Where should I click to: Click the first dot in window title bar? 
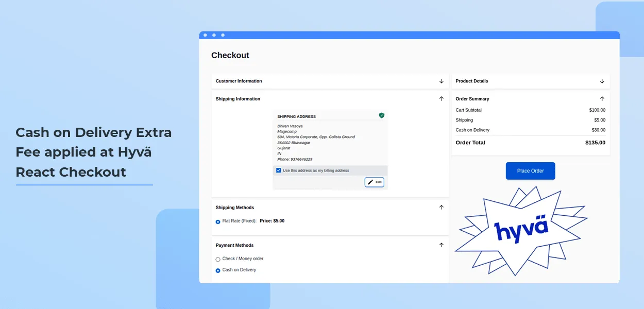point(205,35)
